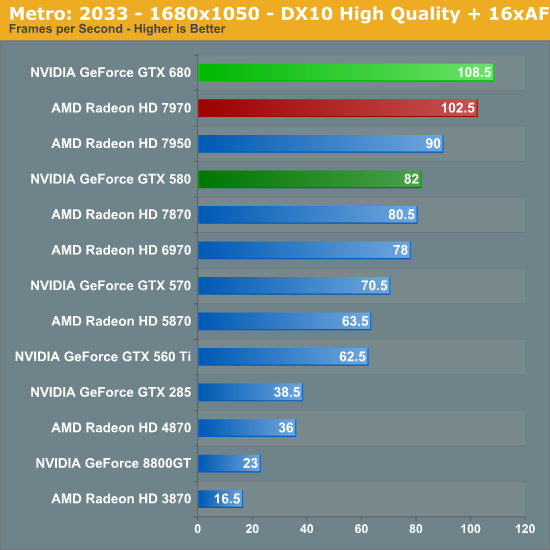Click the value '23' on the bar
This screenshot has height=550, width=550.
(x=250, y=463)
